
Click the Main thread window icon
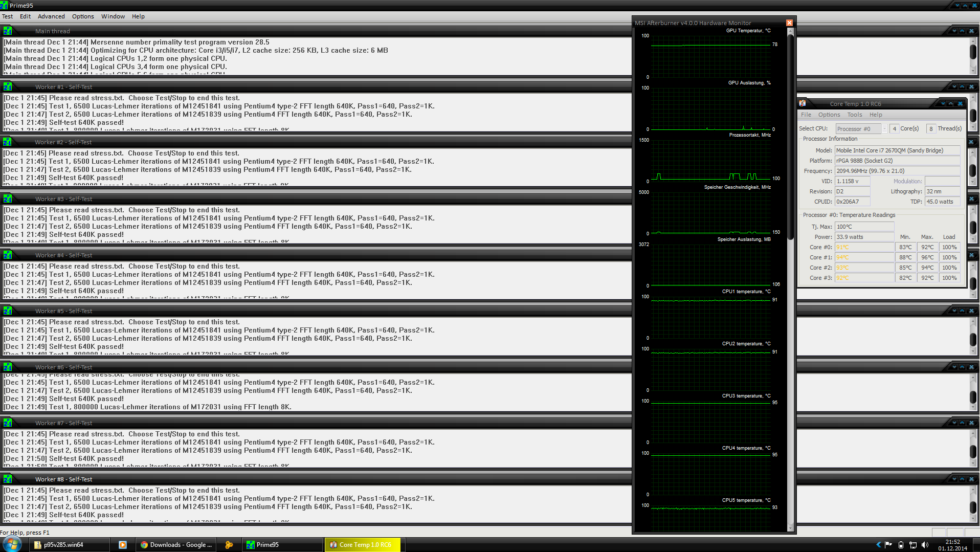[x=8, y=31]
